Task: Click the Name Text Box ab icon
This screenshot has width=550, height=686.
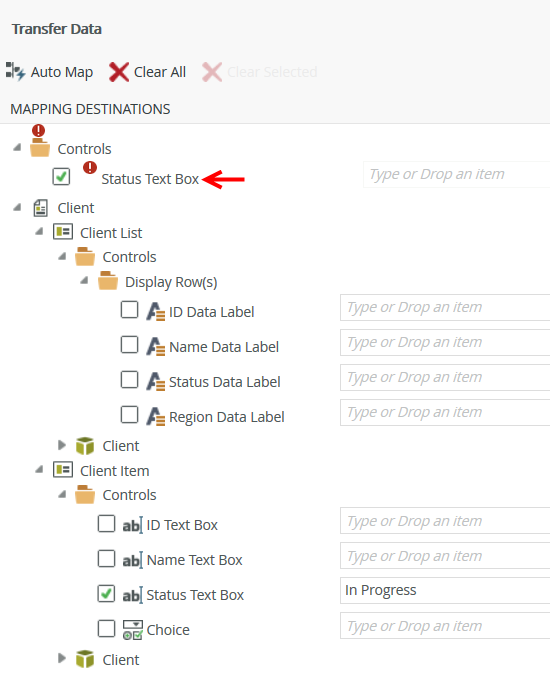Action: [x=133, y=560]
